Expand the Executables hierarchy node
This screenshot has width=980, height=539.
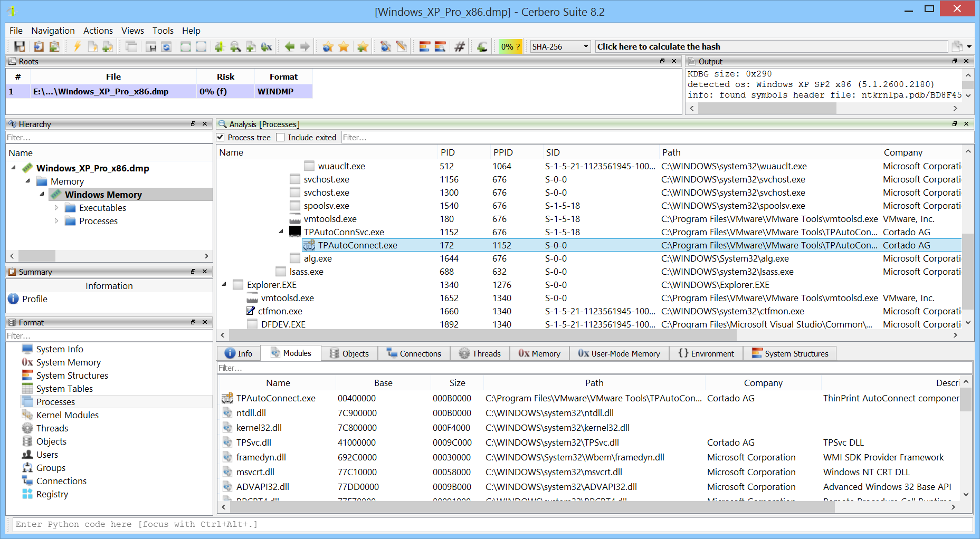point(56,208)
